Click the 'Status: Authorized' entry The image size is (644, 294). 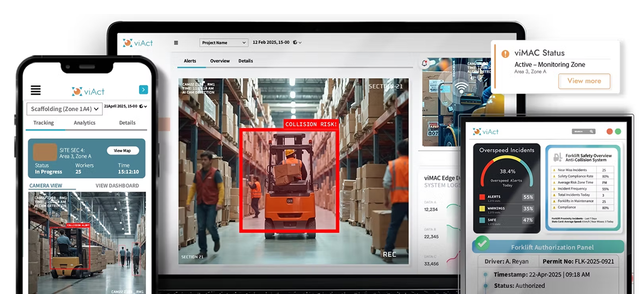[x=519, y=285]
